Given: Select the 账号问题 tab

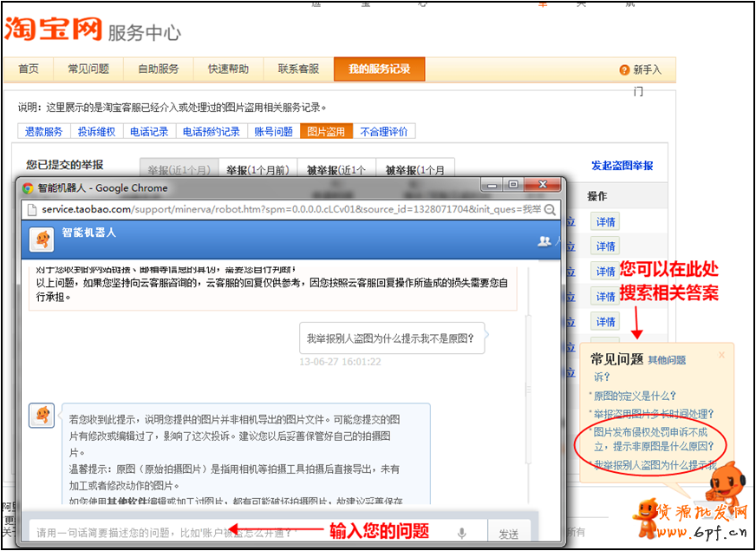Looking at the screenshot, I should (274, 131).
